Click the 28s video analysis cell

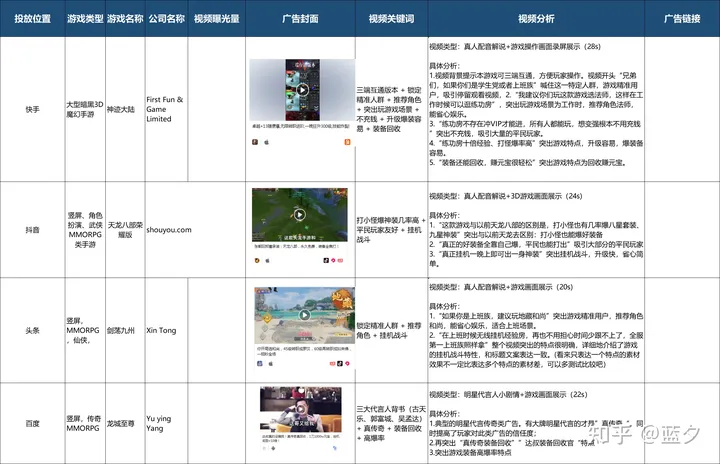[x=536, y=109]
